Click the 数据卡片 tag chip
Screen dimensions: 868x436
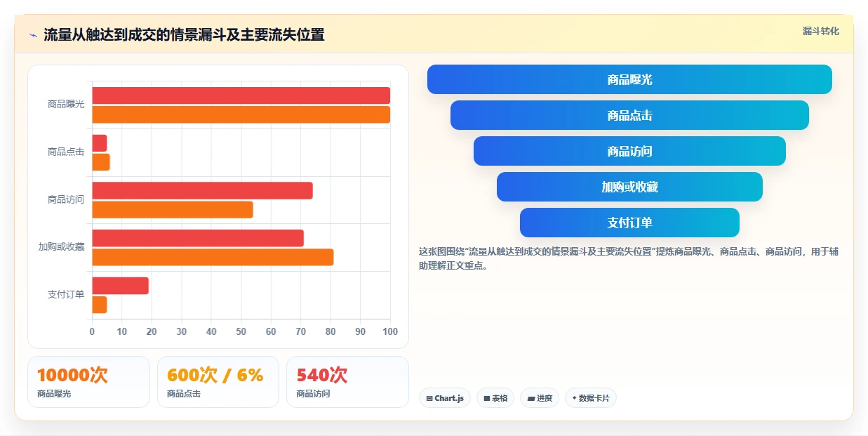pos(591,398)
